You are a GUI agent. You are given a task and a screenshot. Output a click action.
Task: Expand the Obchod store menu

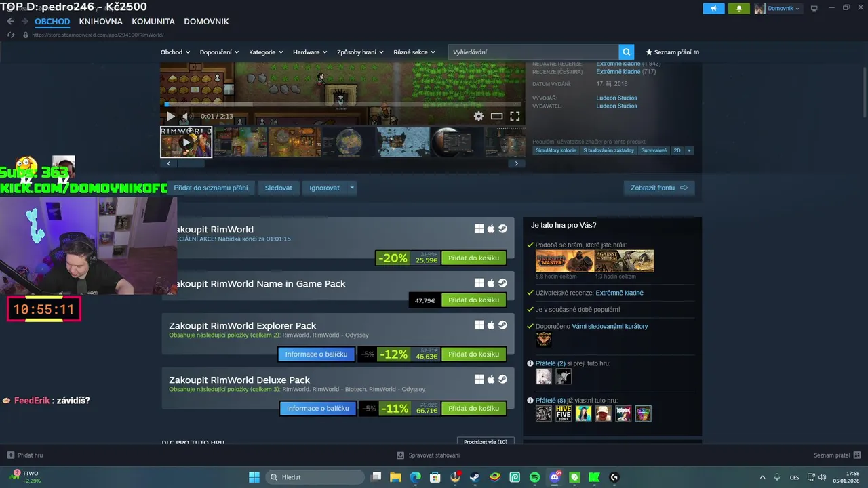175,52
